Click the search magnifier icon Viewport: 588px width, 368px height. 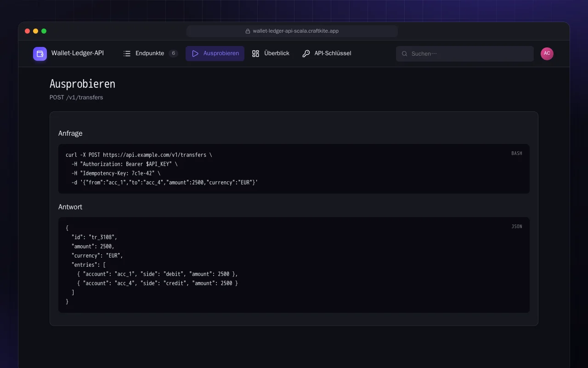pos(405,54)
